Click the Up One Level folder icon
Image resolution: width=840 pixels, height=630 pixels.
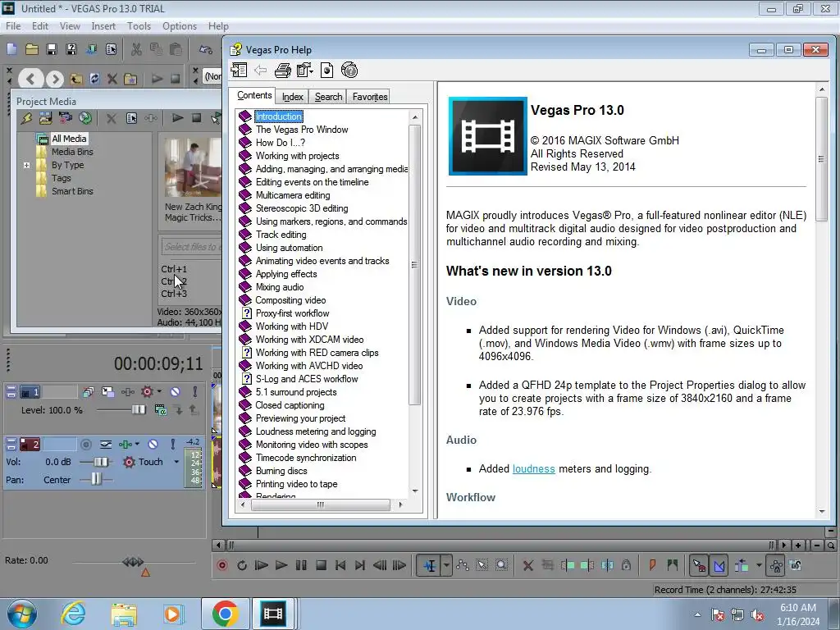click(x=76, y=80)
